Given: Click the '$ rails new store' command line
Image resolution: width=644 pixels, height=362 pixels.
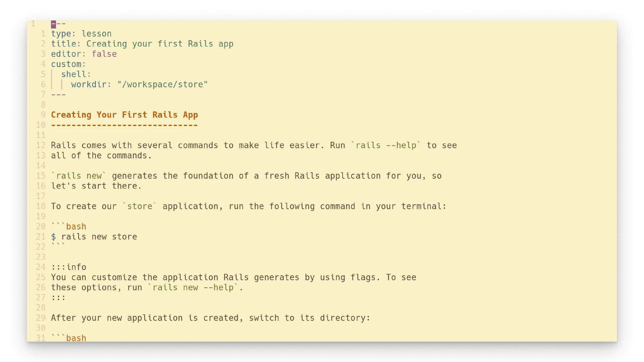Looking at the screenshot, I should 94,237.
